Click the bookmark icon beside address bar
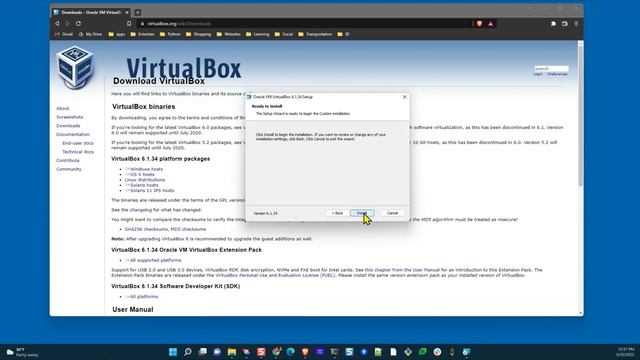Image resolution: width=640 pixels, height=360 pixels. point(129,24)
